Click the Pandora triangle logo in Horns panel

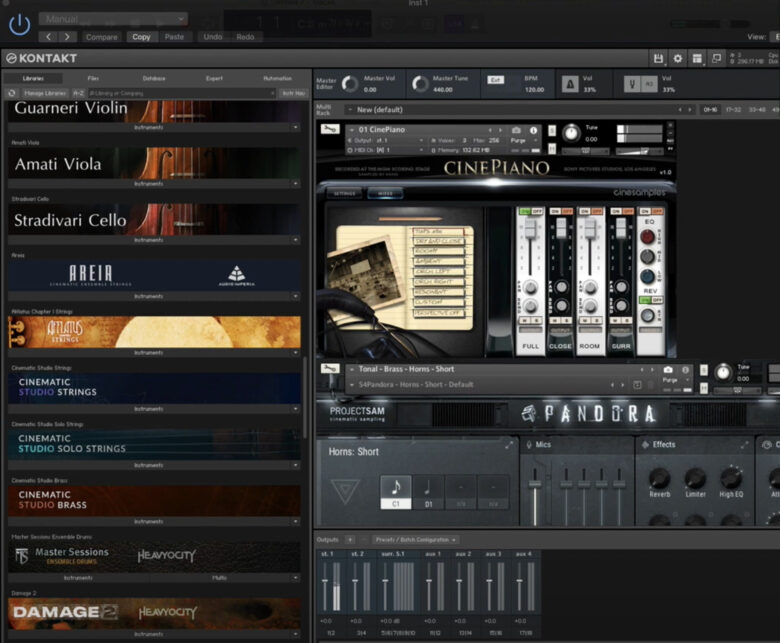coord(345,491)
